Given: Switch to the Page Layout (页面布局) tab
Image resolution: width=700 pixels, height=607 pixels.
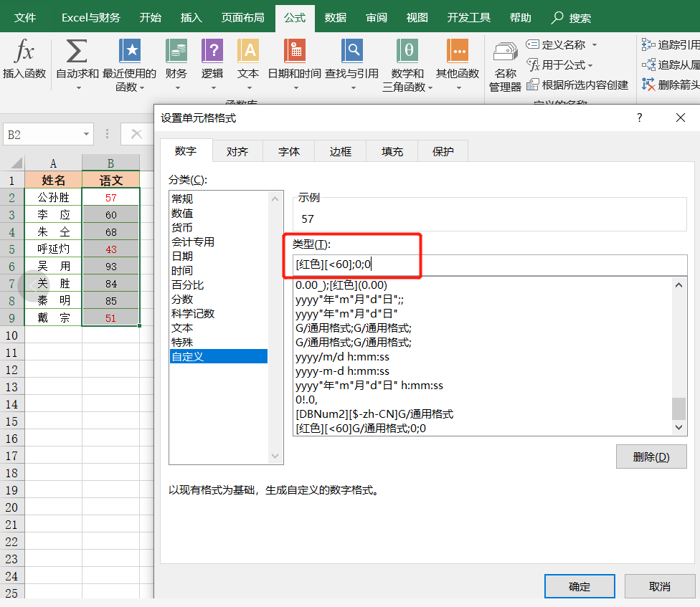Looking at the screenshot, I should [x=243, y=18].
